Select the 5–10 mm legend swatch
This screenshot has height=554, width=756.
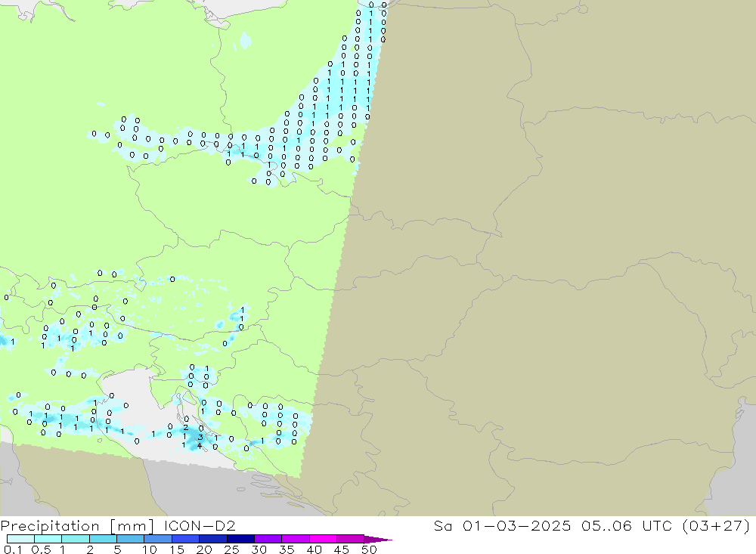pyautogui.click(x=131, y=539)
